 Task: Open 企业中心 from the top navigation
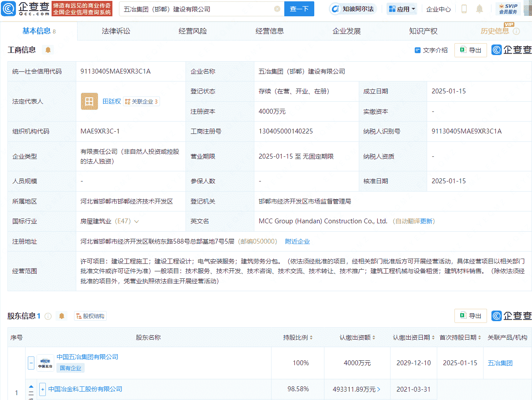(438, 8)
